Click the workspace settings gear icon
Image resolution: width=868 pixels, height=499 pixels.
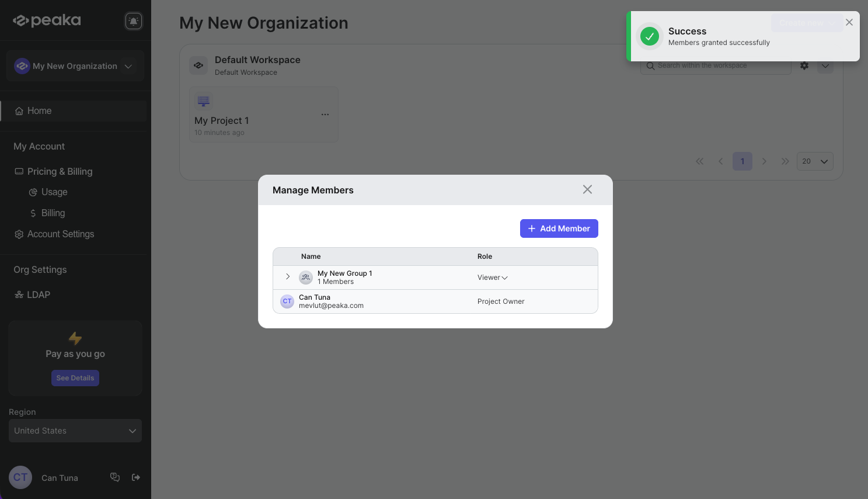[804, 65]
